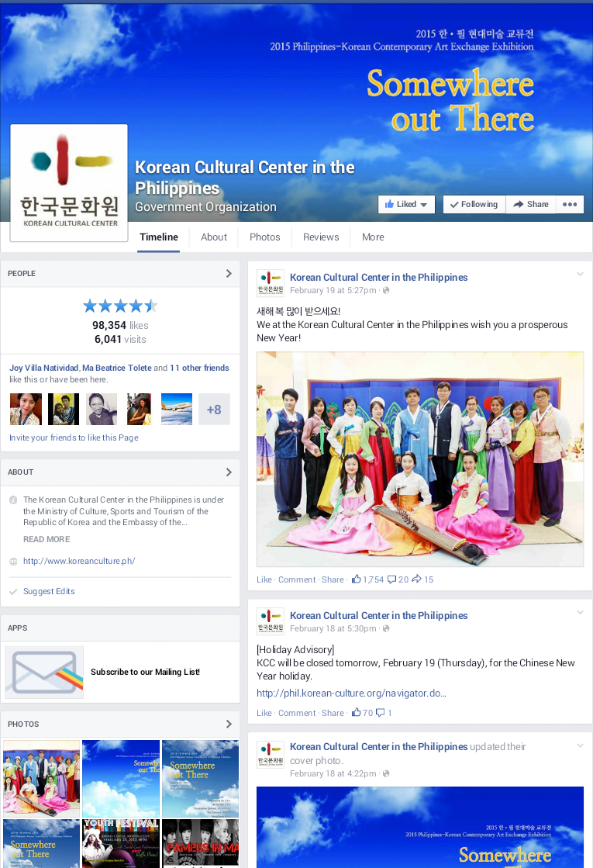Click the Share page button
This screenshot has width=593, height=868.
530,204
